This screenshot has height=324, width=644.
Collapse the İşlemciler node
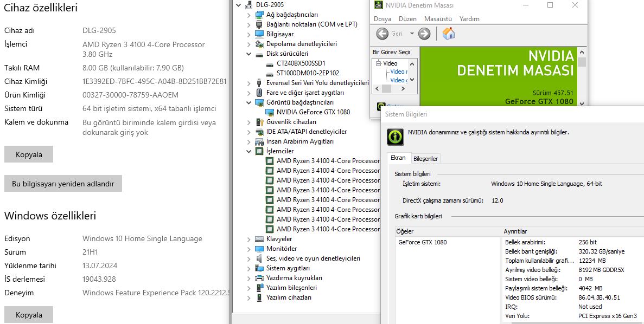coord(249,151)
